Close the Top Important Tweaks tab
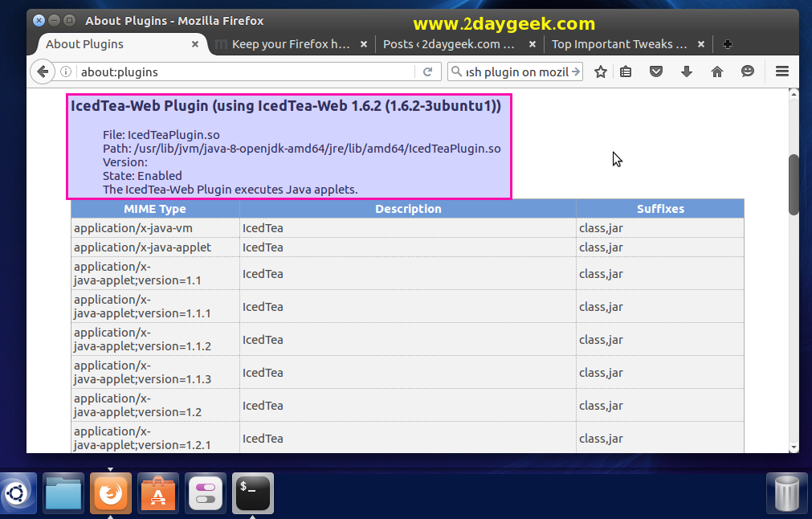Screen dimensions: 812x519 click(x=700, y=44)
